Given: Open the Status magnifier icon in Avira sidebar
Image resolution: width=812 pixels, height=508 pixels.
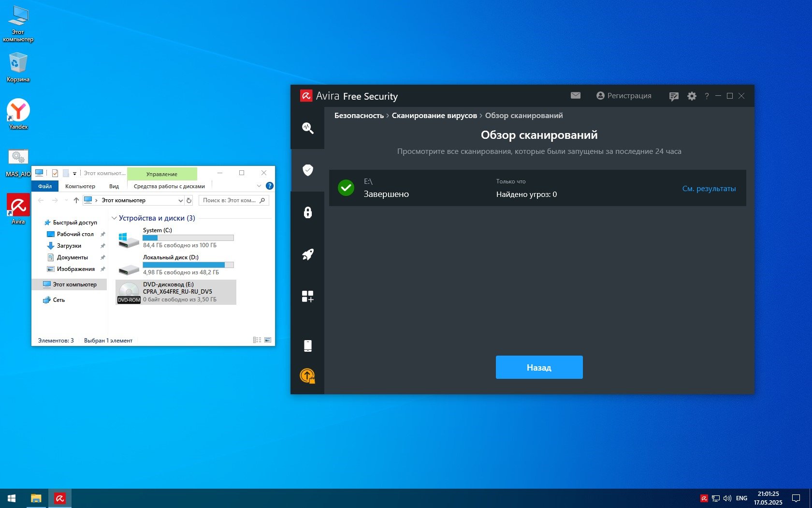Looking at the screenshot, I should [x=307, y=128].
